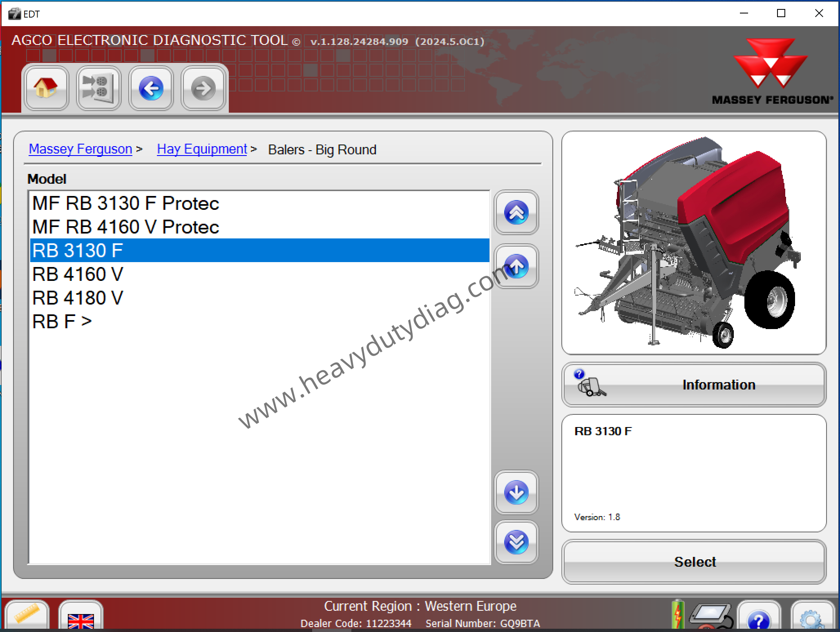The image size is (840, 632).
Task: Click the tool version string v.1.128.24284.909
Action: tap(359, 41)
